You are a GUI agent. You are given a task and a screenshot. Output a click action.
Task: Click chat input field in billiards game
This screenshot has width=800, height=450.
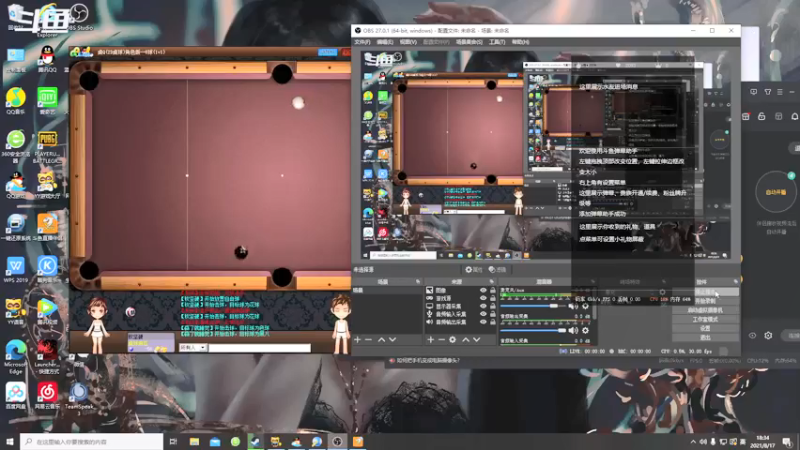(x=259, y=347)
